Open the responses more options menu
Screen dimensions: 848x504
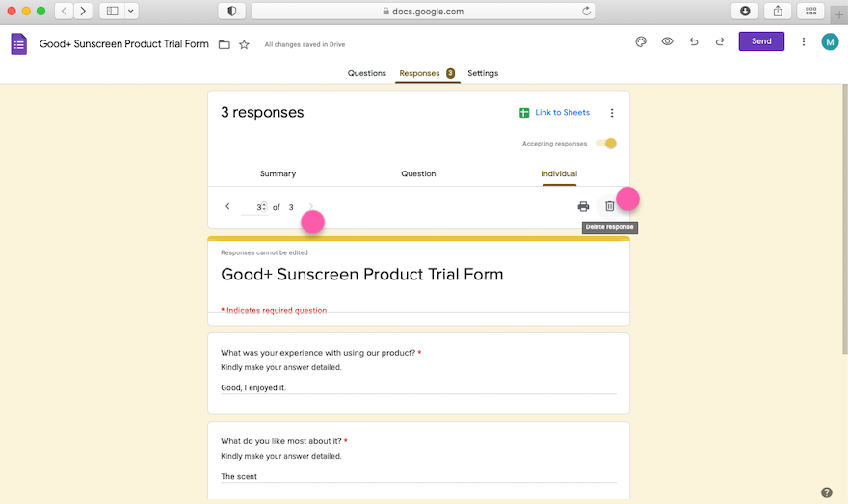tap(612, 113)
